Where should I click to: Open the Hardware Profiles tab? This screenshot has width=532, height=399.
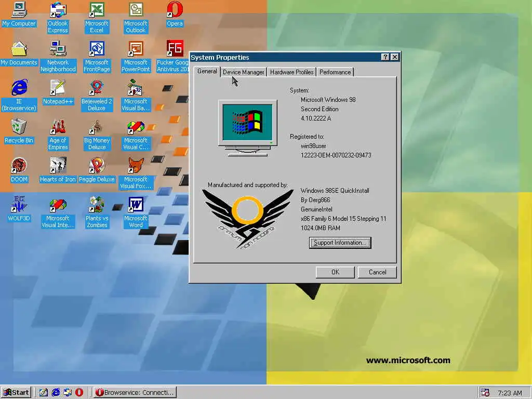[292, 72]
